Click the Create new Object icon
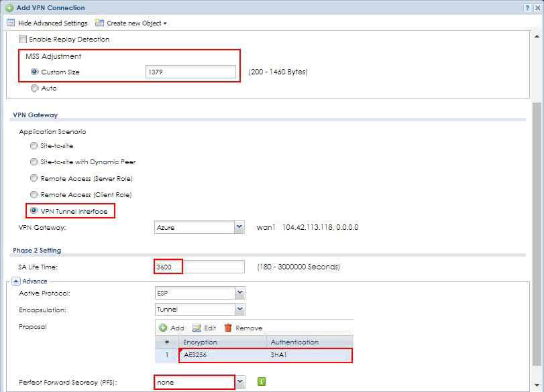 pos(99,23)
